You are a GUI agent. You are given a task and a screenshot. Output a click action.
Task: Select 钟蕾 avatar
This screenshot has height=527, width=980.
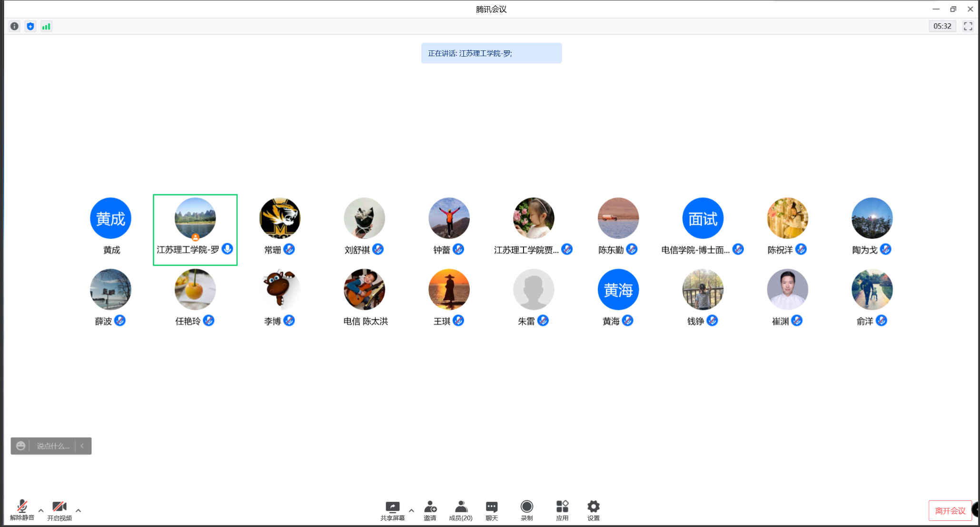coord(449,218)
